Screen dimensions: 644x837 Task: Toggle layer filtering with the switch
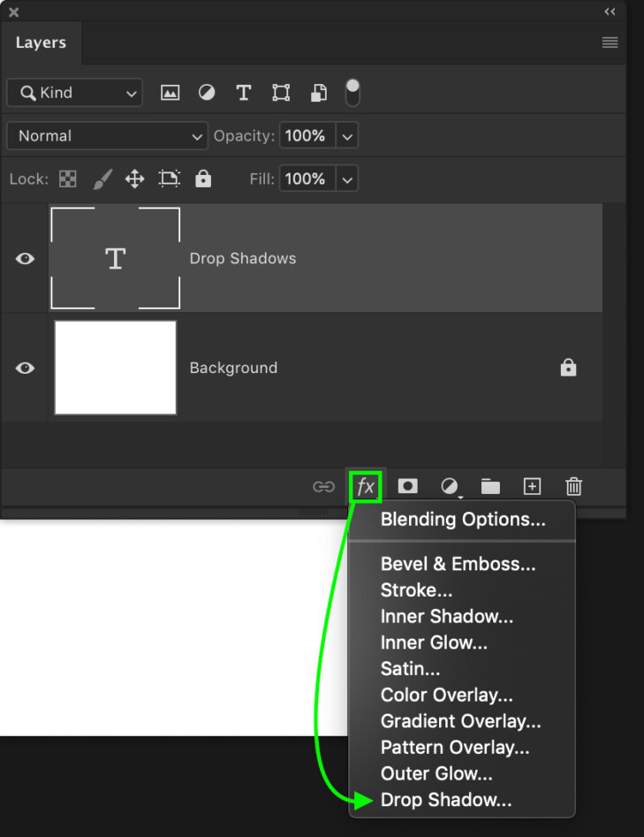coord(352,92)
